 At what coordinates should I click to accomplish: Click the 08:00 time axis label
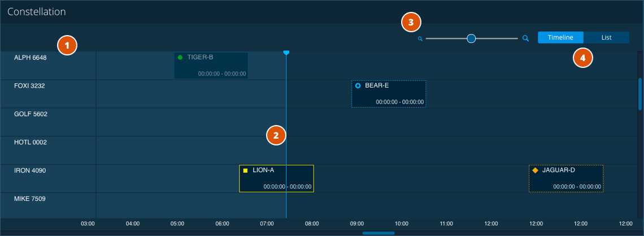[x=312, y=224]
